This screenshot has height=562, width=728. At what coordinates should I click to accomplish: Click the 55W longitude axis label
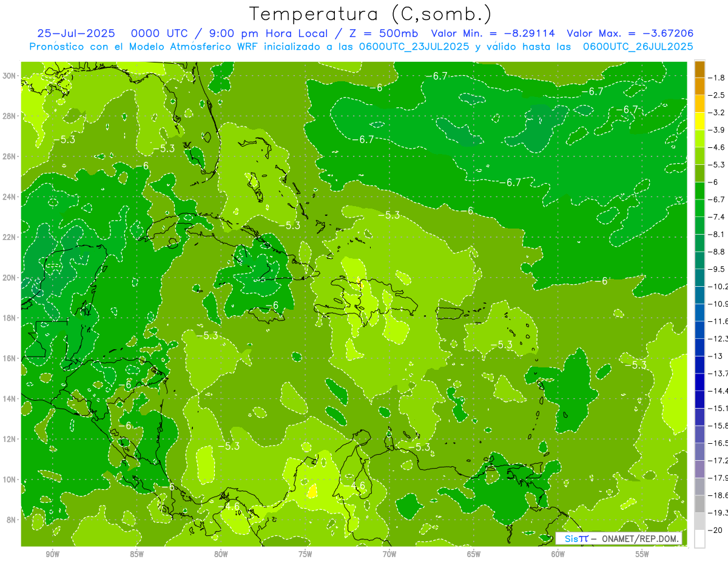coord(642,554)
